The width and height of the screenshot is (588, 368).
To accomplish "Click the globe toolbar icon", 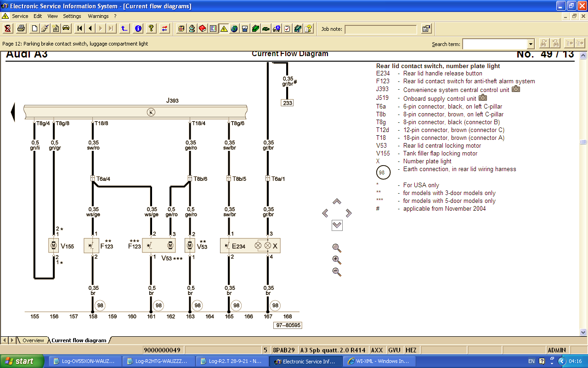I will [234, 29].
